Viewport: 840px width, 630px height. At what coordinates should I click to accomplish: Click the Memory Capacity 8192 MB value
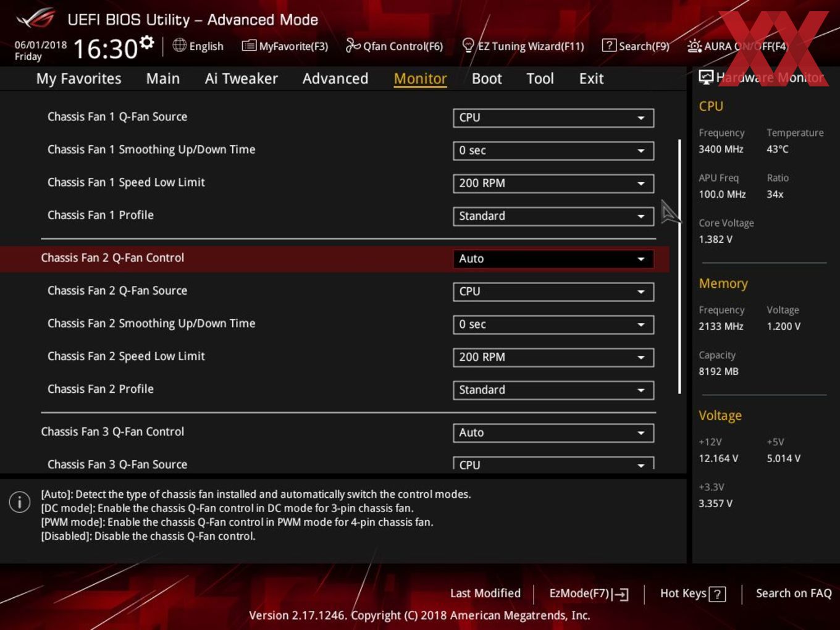pyautogui.click(x=718, y=371)
